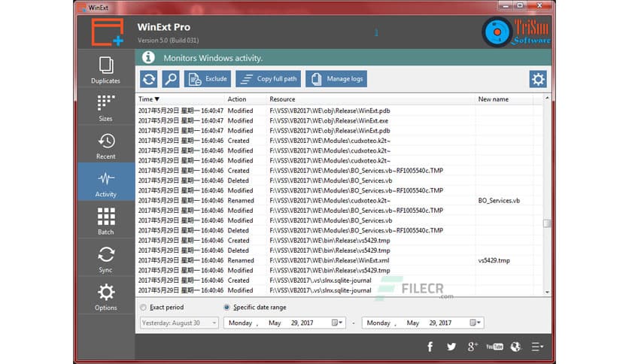Select the Exact period radio button

[143, 307]
